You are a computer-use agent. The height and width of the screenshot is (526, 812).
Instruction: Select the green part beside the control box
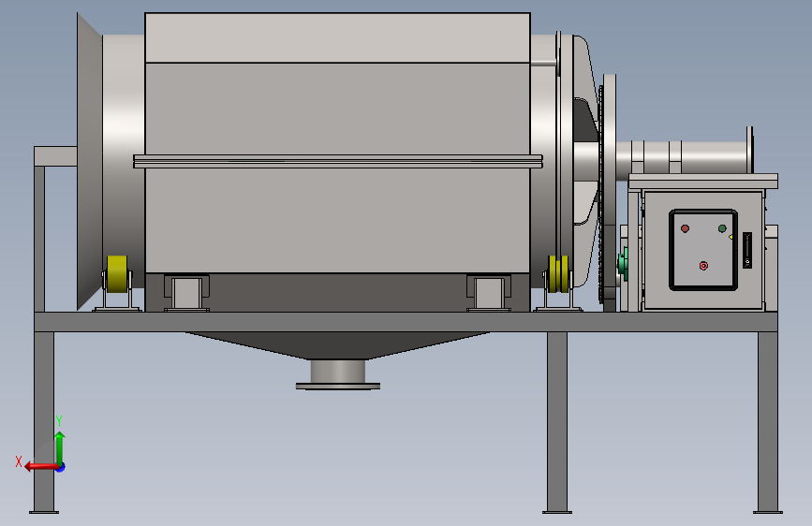pyautogui.click(x=623, y=264)
